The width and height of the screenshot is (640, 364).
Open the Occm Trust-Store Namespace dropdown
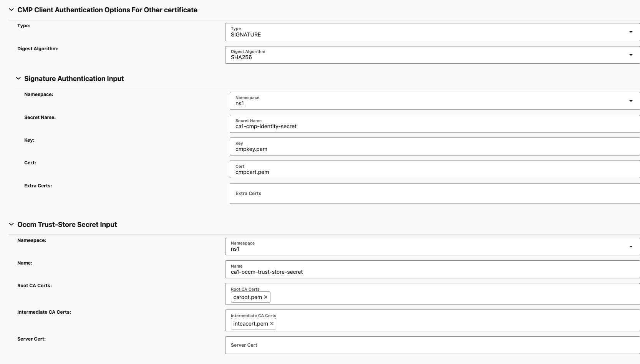[x=630, y=247]
